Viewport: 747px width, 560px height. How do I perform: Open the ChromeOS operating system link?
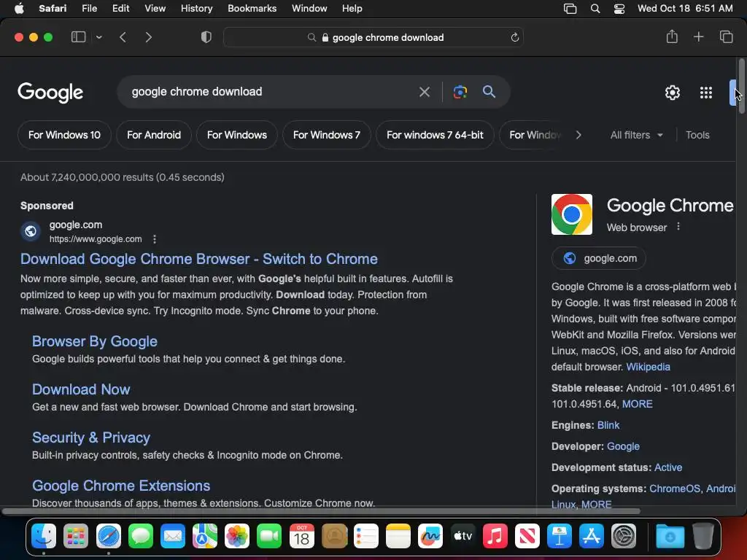pos(675,489)
